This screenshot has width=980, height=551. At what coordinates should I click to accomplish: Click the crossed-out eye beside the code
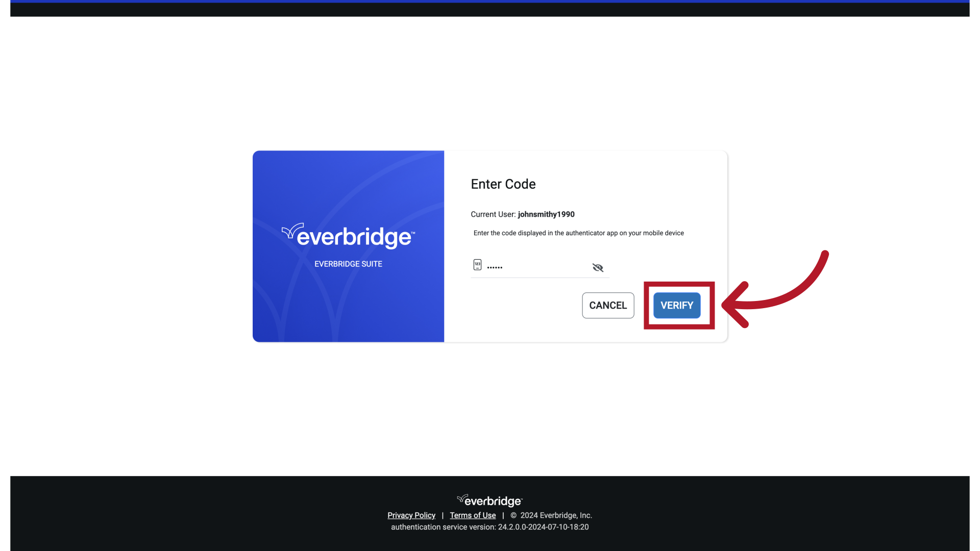(597, 267)
